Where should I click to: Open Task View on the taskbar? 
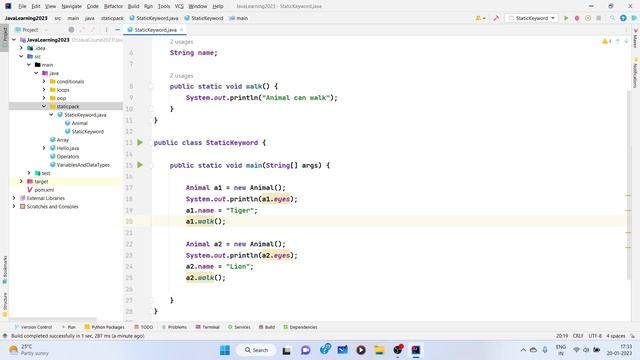[287, 350]
